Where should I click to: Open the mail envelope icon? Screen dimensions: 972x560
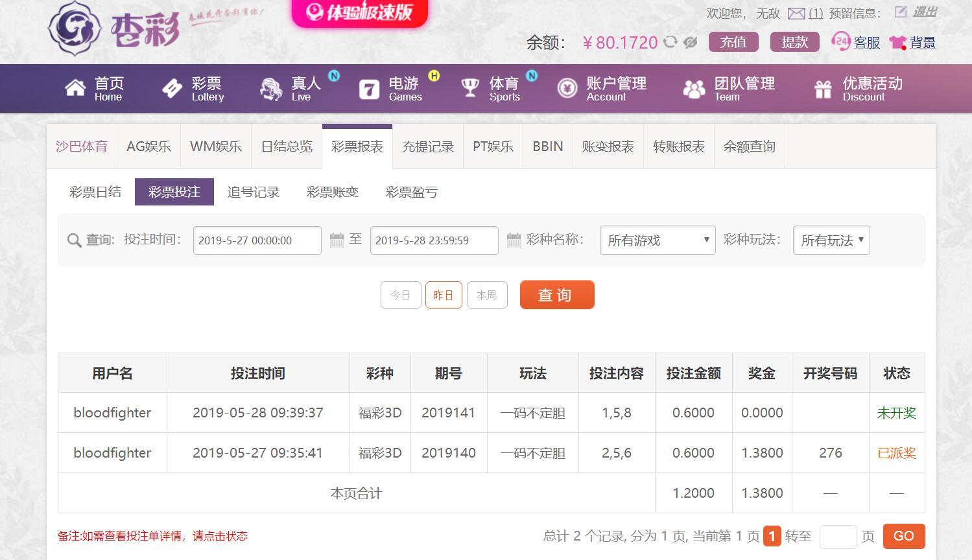point(796,13)
